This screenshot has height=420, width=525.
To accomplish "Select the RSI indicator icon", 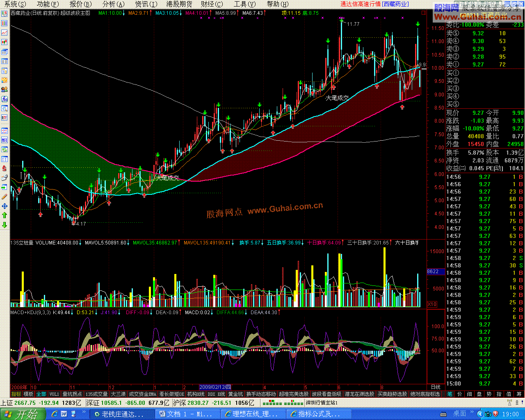I will tap(5, 140).
